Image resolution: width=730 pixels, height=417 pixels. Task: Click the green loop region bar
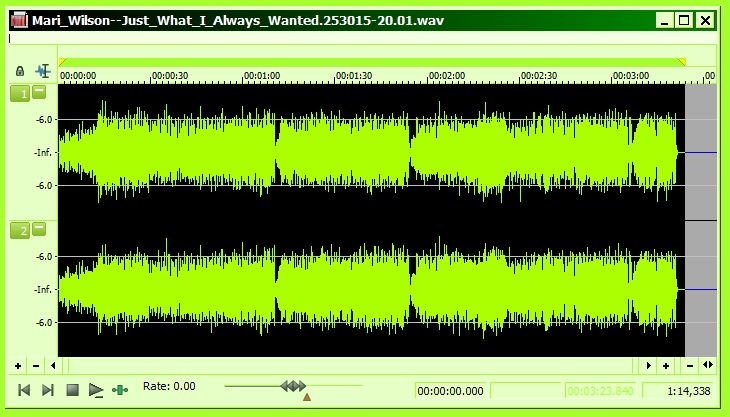(x=372, y=62)
